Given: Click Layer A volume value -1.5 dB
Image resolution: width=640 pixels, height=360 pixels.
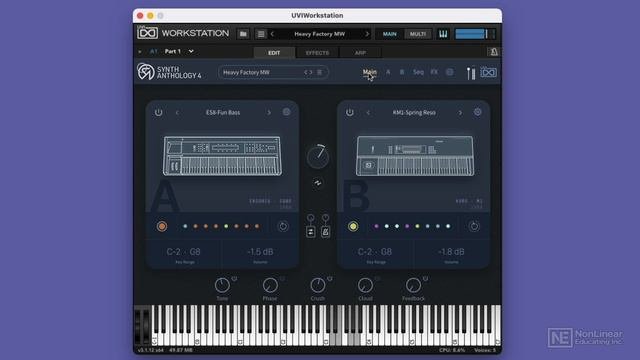Looking at the screenshot, I should tap(260, 252).
